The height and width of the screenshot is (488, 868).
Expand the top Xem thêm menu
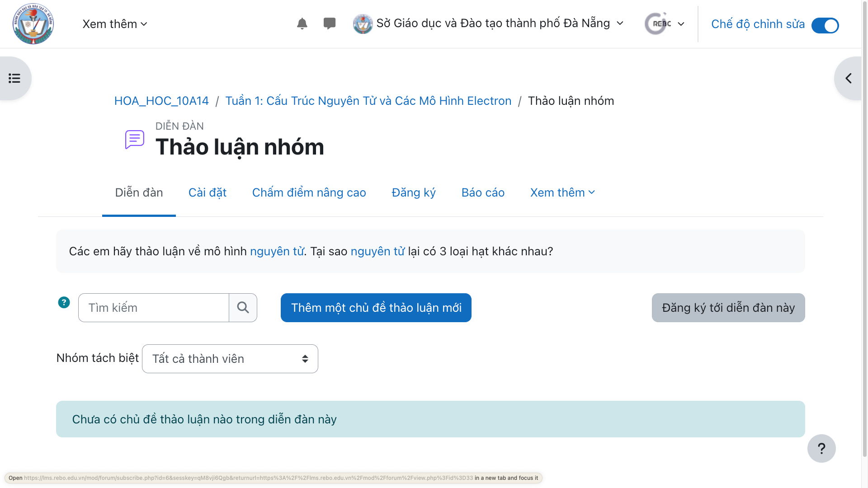(x=115, y=24)
